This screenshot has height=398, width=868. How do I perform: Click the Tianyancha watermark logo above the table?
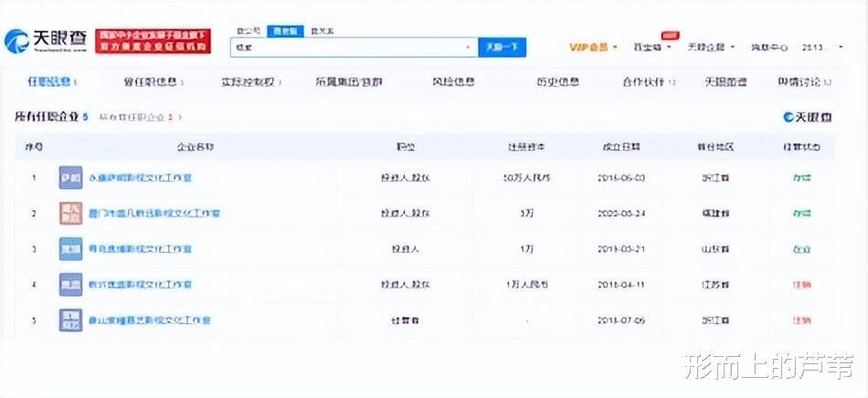[x=807, y=117]
